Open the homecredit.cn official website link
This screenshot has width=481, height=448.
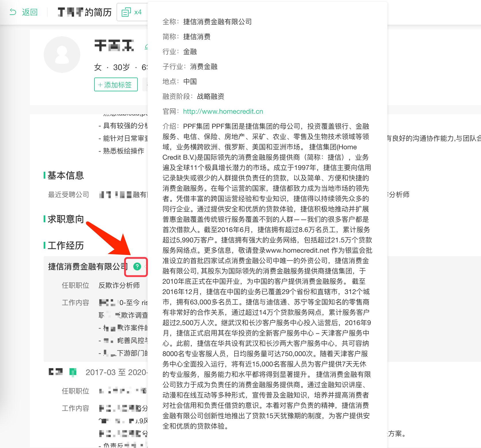point(223,111)
